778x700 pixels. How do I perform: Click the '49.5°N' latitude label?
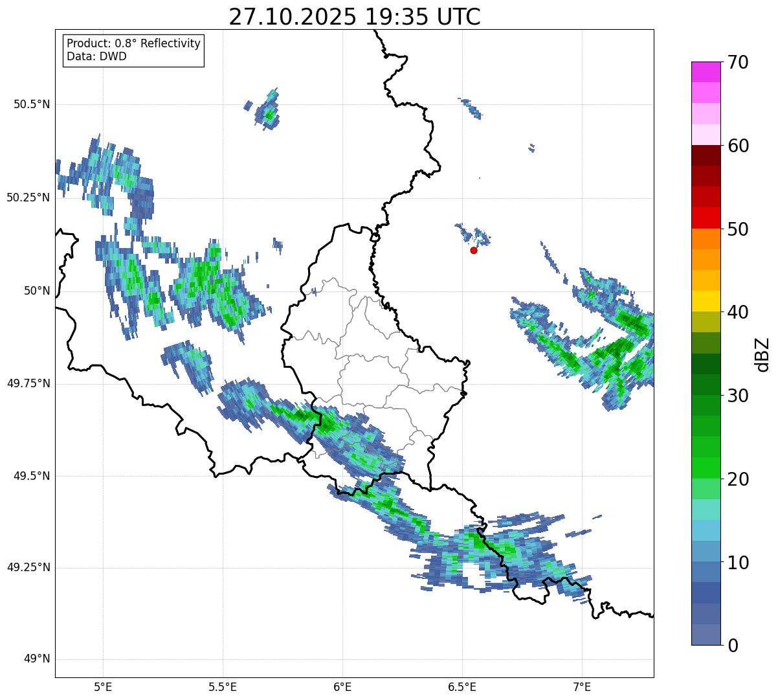point(32,476)
